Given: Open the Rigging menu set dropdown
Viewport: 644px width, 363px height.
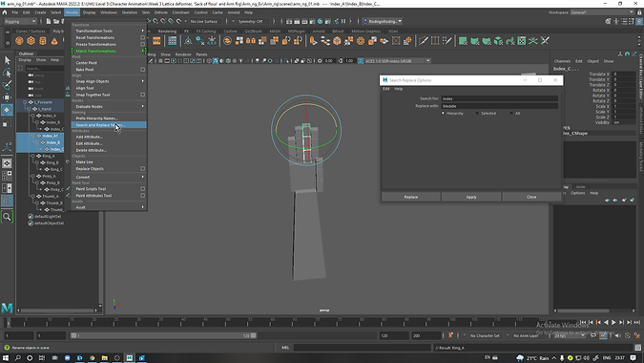Looking at the screenshot, I should click(20, 21).
